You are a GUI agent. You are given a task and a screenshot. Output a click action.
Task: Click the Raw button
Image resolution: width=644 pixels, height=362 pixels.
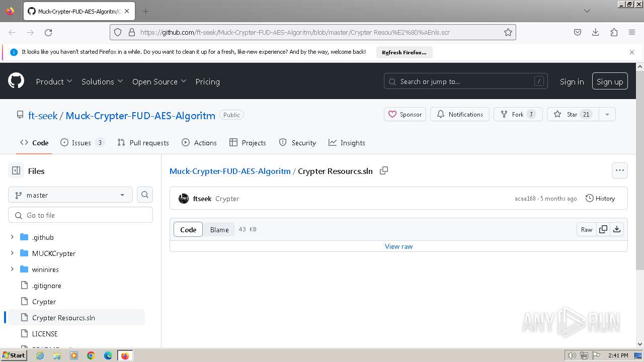pos(587,229)
